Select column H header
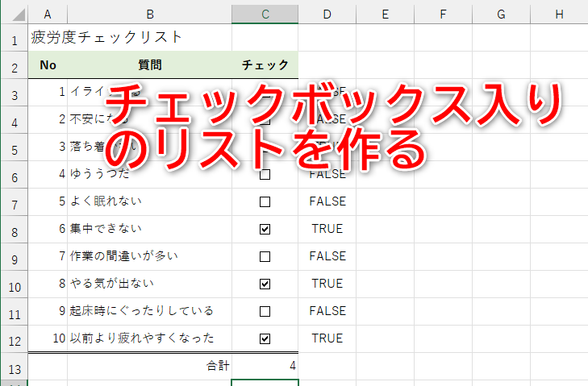 [x=559, y=14]
